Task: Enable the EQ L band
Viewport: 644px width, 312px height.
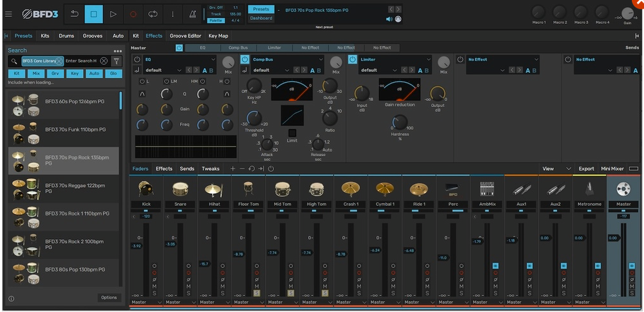Action: point(142,81)
